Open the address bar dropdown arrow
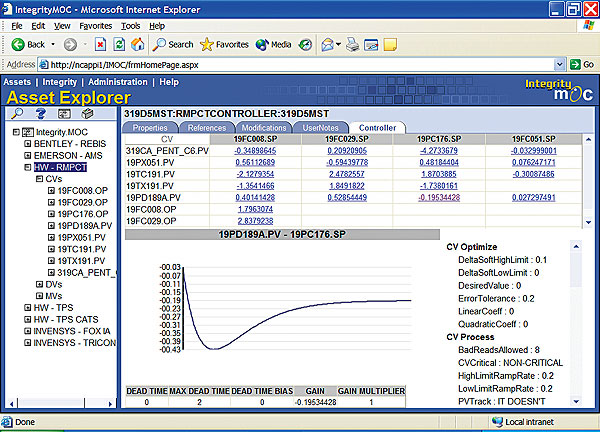 [x=559, y=65]
